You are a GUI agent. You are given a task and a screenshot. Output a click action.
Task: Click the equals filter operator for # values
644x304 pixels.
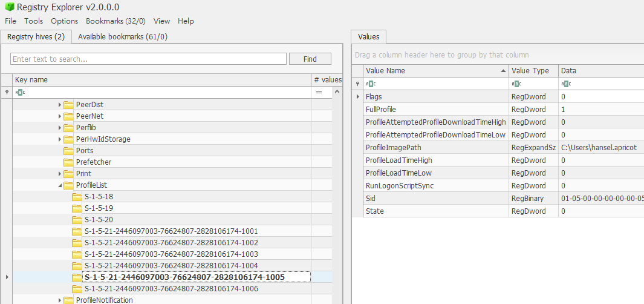pos(319,92)
